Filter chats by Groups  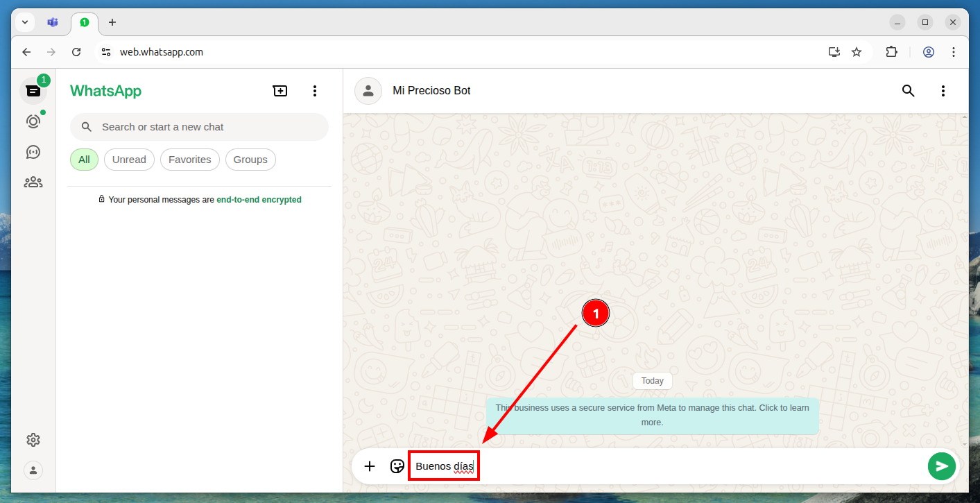click(250, 160)
